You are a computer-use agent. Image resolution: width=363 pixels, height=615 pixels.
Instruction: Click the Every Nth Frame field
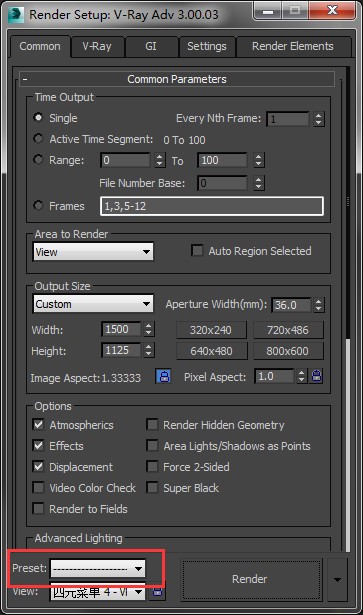[x=289, y=118]
